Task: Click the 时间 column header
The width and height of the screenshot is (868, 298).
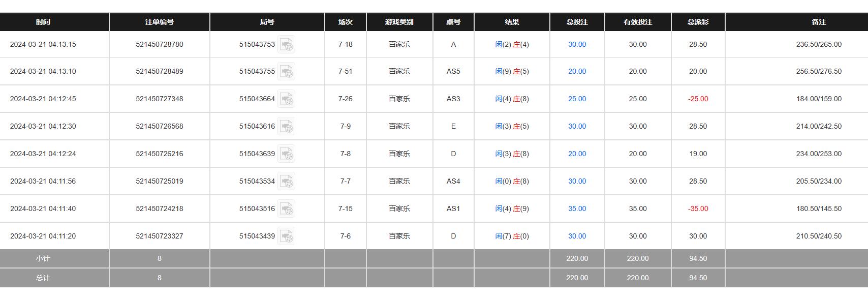Action: [43, 22]
